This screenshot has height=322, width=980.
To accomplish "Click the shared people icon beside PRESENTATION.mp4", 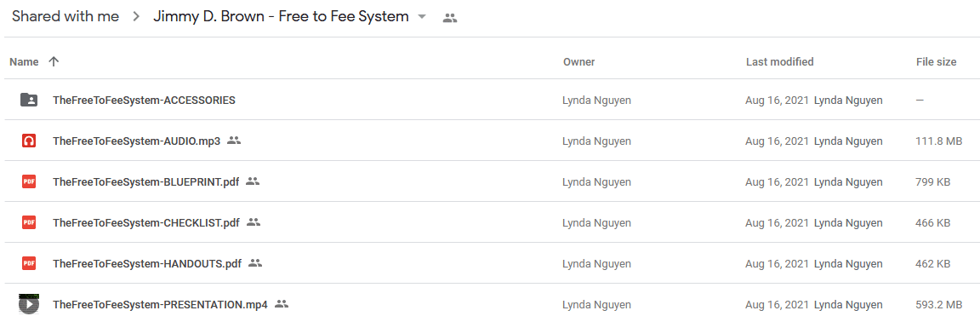I will tap(282, 304).
